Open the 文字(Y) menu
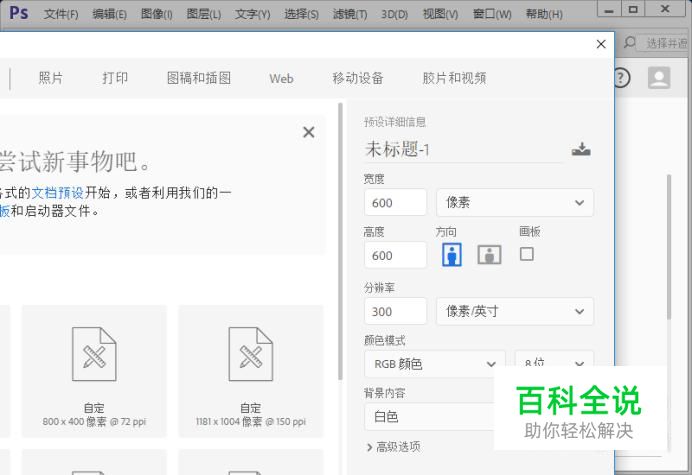The width and height of the screenshot is (692, 475). pos(252,14)
